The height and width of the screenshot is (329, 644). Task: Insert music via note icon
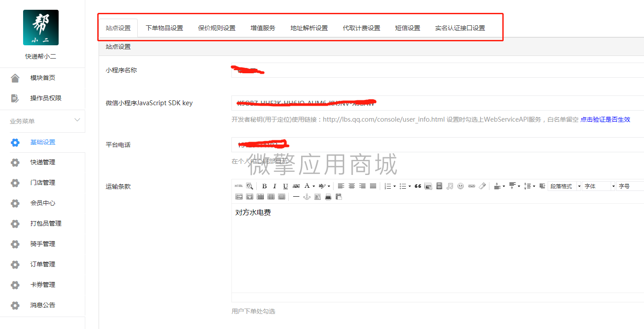[450, 186]
